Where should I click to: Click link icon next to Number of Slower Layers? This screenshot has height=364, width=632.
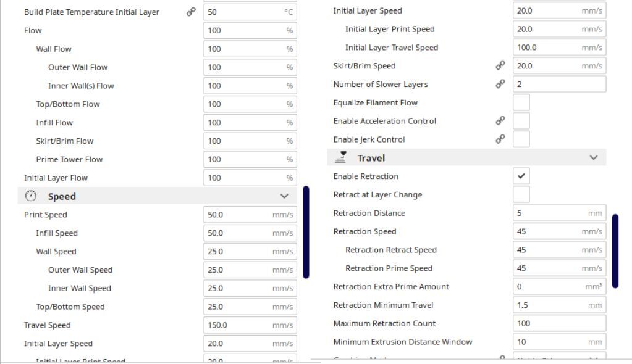tap(500, 84)
